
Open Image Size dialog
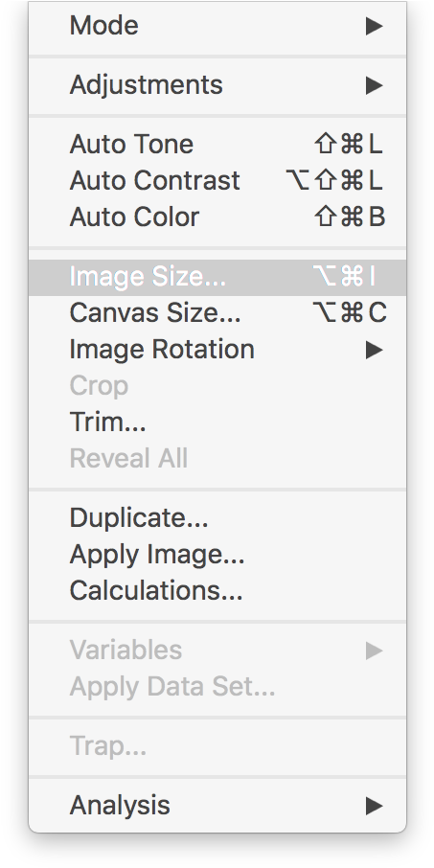tap(217, 277)
